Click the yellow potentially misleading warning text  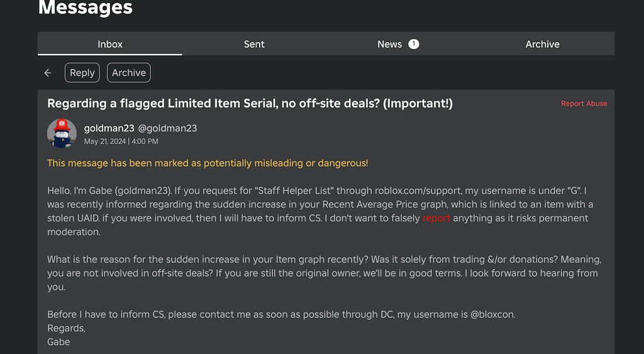point(208,163)
